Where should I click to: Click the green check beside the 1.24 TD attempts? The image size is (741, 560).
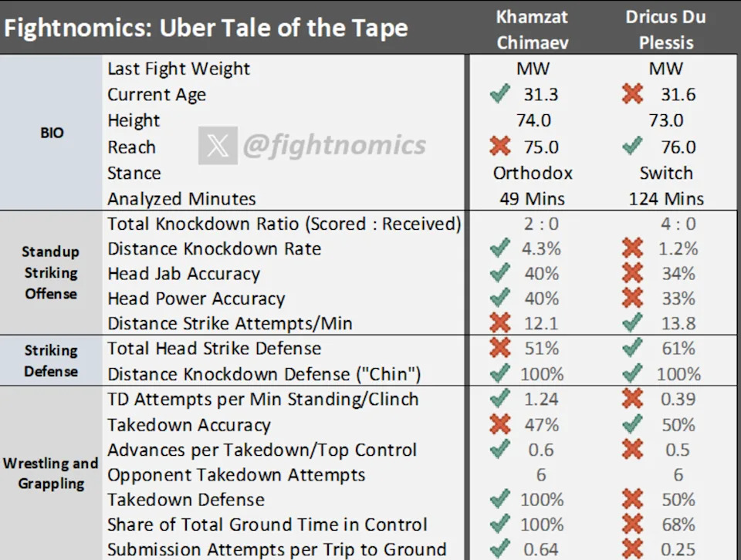pos(500,399)
